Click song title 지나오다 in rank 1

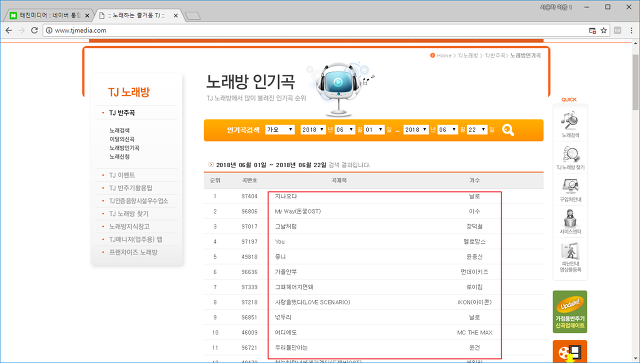tap(286, 196)
